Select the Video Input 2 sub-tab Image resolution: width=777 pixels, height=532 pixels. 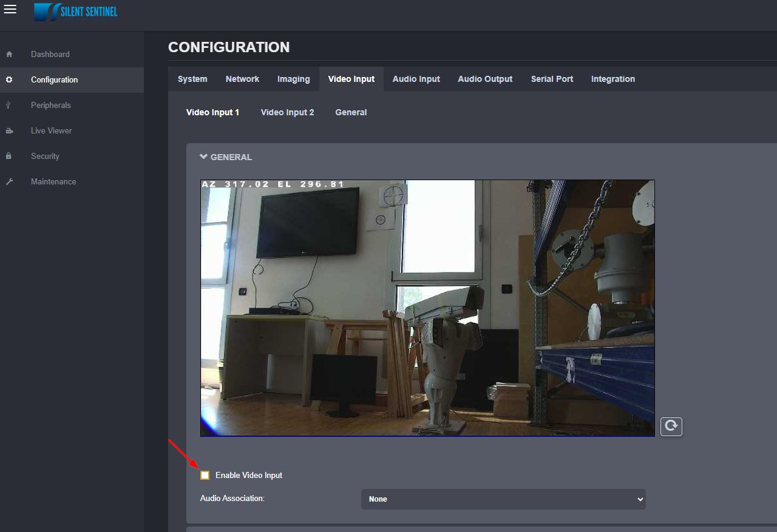(287, 112)
